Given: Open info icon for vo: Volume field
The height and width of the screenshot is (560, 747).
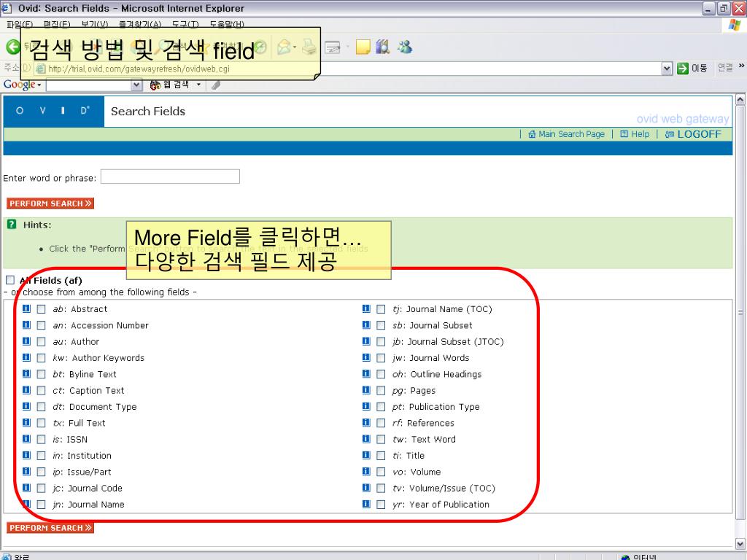Looking at the screenshot, I should [x=366, y=472].
